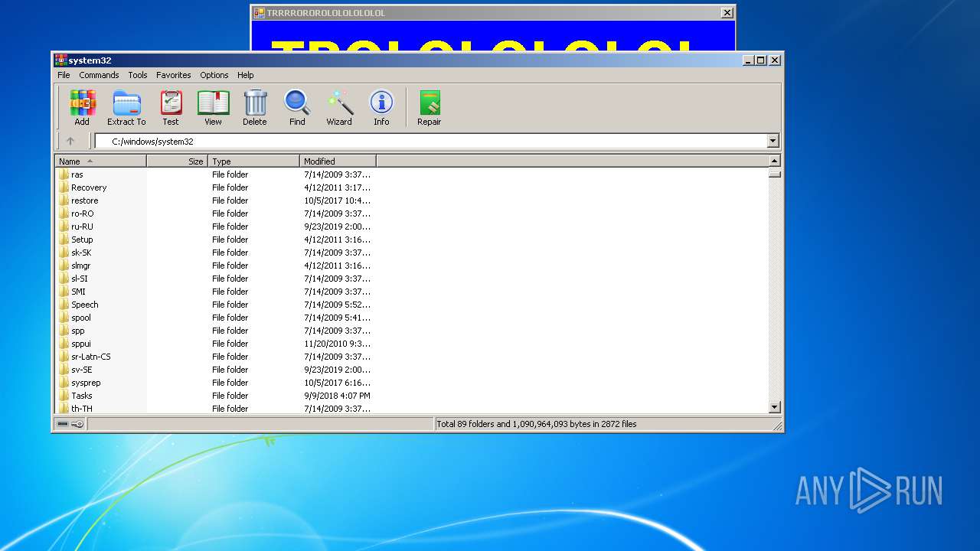Image resolution: width=980 pixels, height=551 pixels.
Task: Click the restore folder icon
Action: click(64, 201)
